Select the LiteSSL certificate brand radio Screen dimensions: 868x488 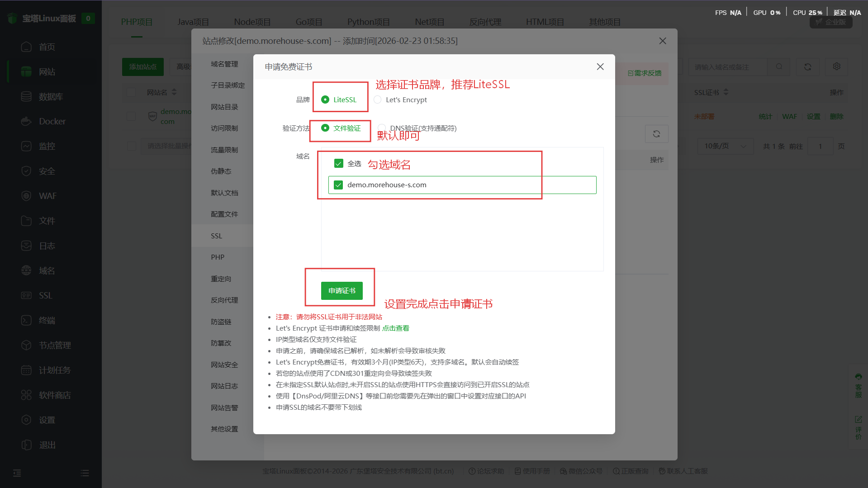325,99
